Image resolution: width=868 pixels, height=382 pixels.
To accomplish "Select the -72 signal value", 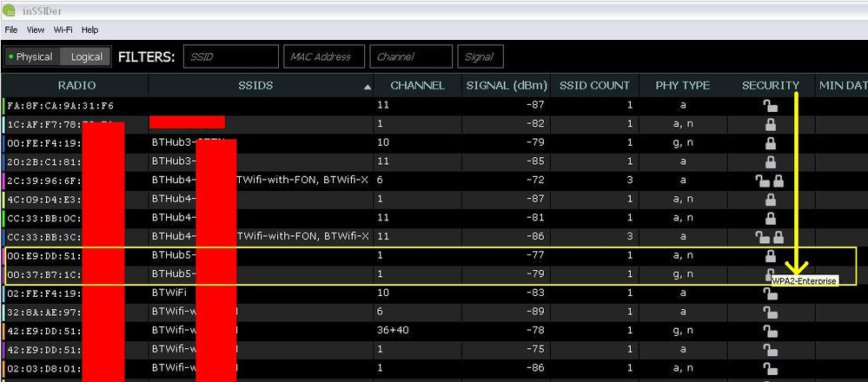I will coord(536,181).
